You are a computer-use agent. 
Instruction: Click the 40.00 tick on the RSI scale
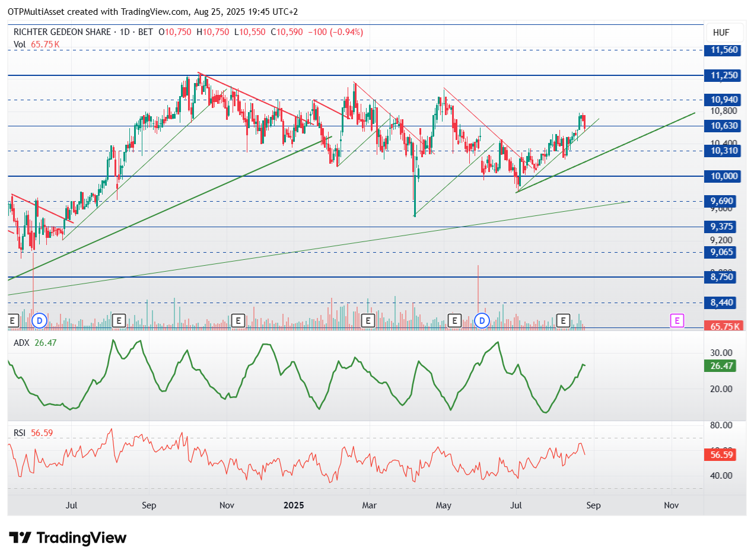[x=722, y=475]
